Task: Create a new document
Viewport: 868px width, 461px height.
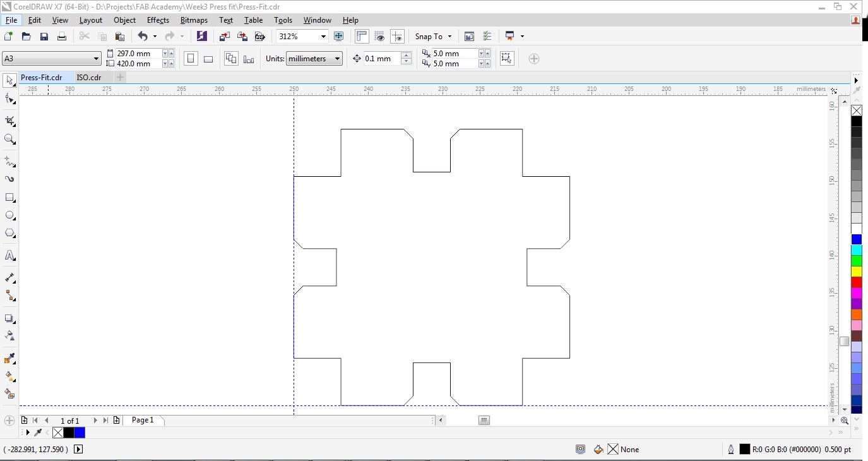Action: click(x=9, y=37)
